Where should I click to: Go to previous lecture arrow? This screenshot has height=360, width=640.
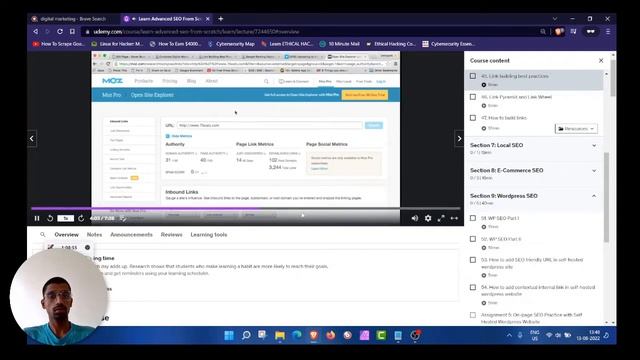(32, 139)
